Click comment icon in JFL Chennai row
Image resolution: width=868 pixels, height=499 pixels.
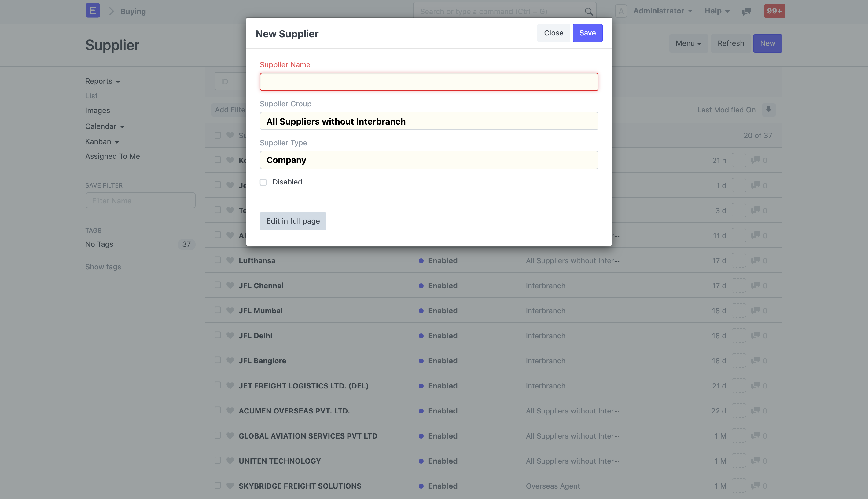click(756, 285)
